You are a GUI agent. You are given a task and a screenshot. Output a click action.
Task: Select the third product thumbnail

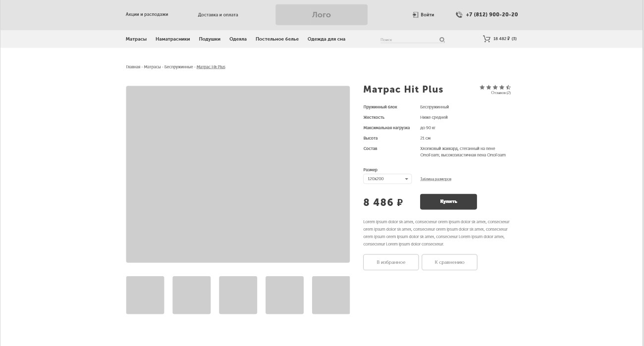pos(238,295)
